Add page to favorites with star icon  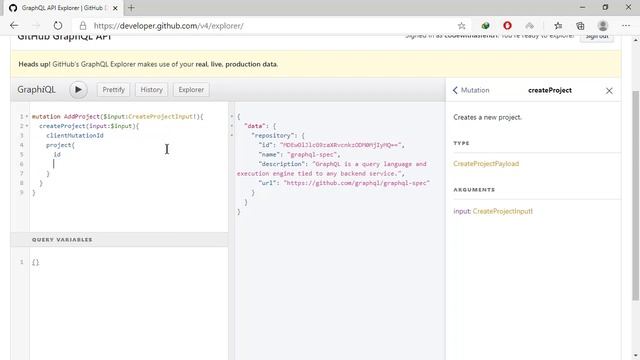(462, 26)
